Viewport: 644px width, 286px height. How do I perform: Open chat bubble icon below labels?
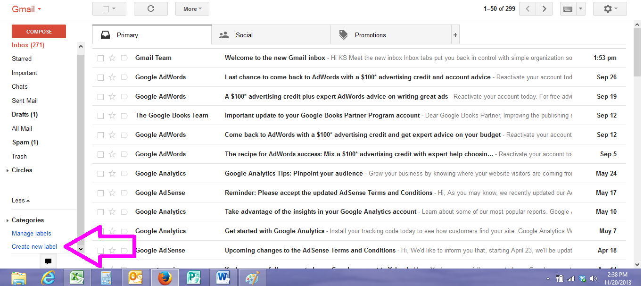tap(48, 261)
